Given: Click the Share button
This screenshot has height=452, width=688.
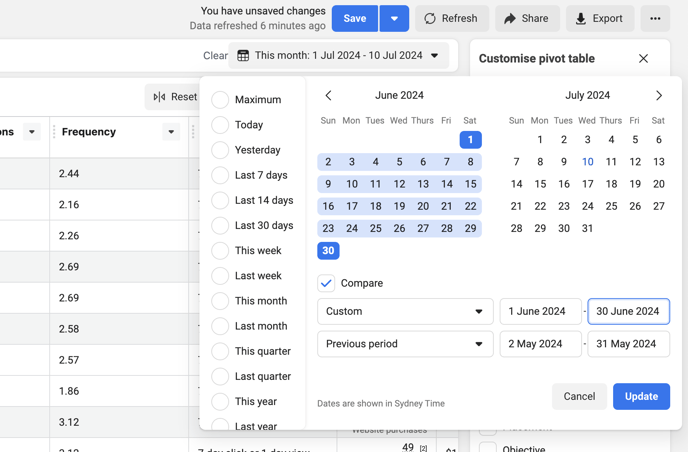Looking at the screenshot, I should [527, 18].
